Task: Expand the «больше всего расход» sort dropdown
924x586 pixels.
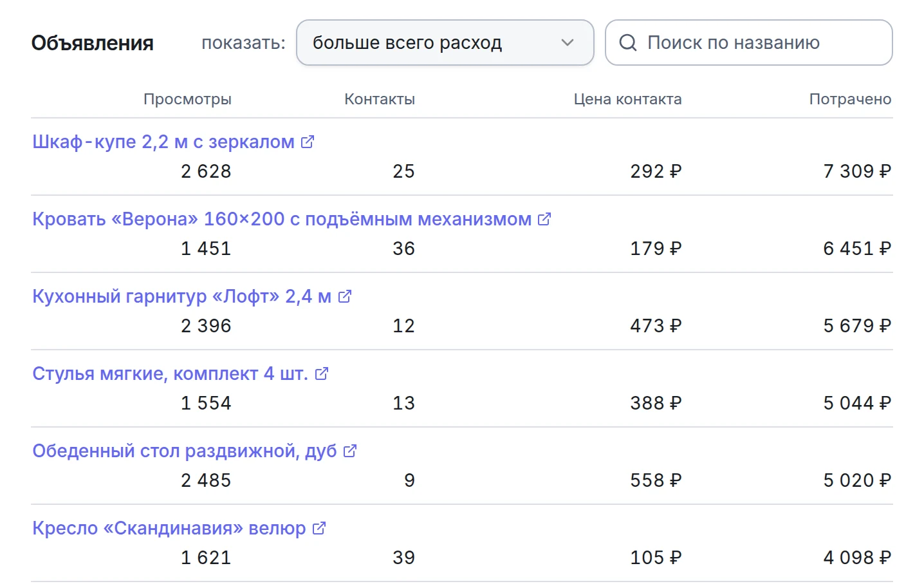Action: pos(445,43)
